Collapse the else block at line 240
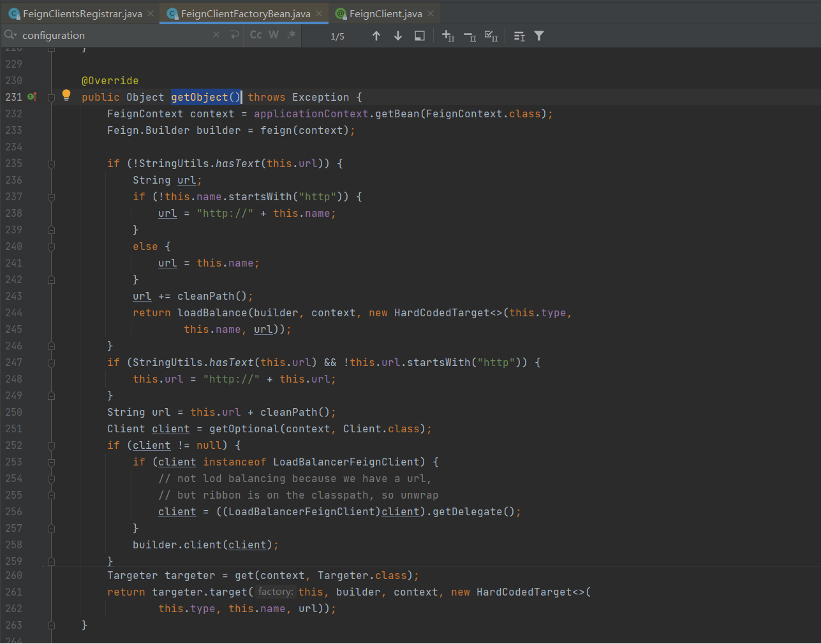This screenshot has height=644, width=821. [51, 247]
